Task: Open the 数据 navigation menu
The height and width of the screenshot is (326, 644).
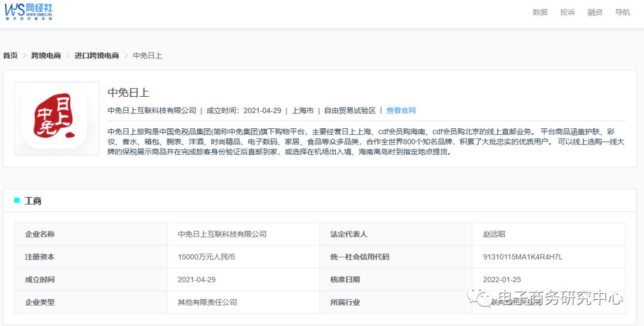Action: pos(540,13)
